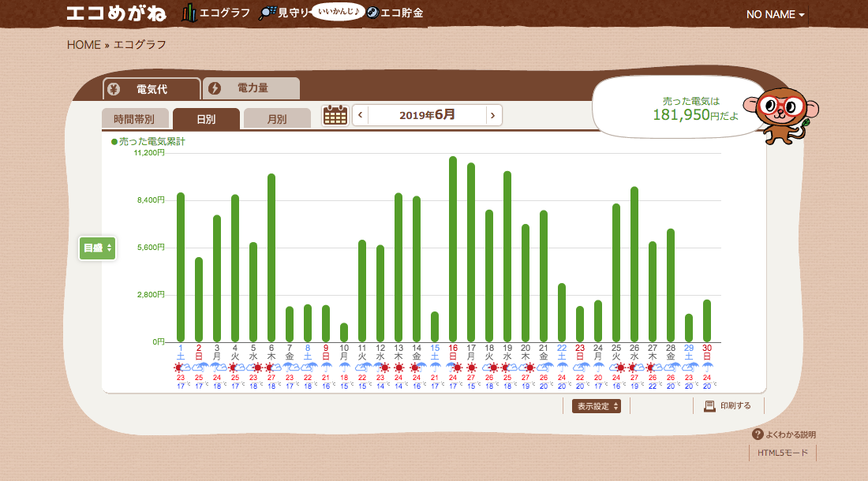Image resolution: width=868 pixels, height=481 pixels.
Task: Click the question mark help icon
Action: pos(758,434)
